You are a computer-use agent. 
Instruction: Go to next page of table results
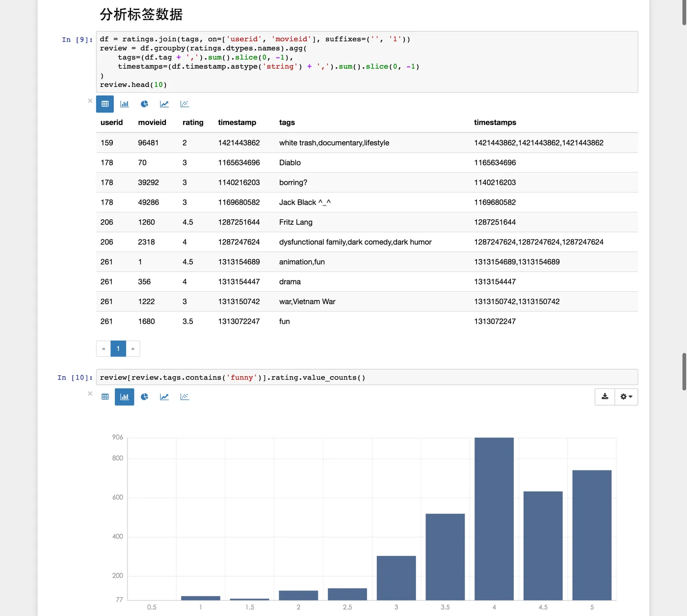pos(133,349)
